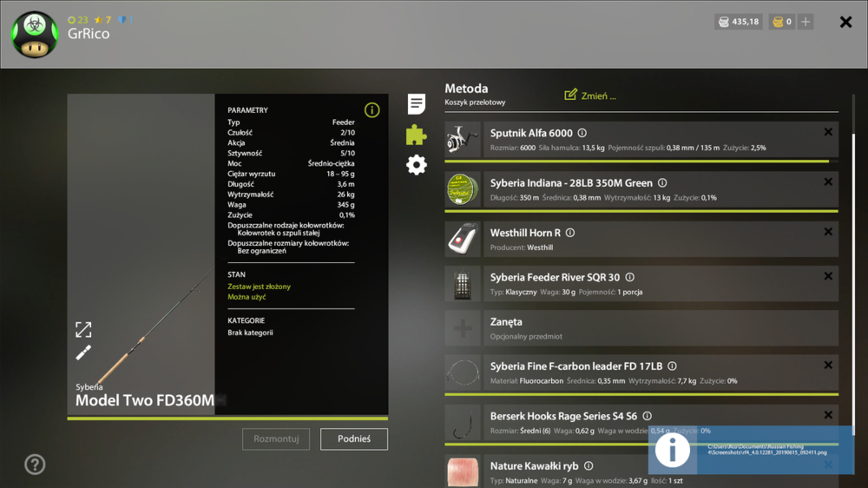
Task: Open the gear settings icon
Action: click(x=417, y=164)
